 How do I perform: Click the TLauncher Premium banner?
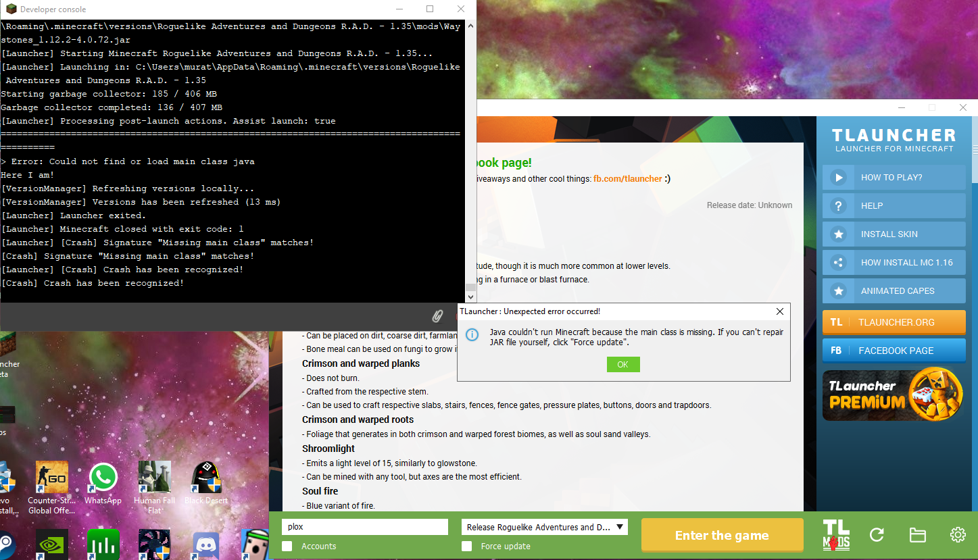tap(894, 394)
